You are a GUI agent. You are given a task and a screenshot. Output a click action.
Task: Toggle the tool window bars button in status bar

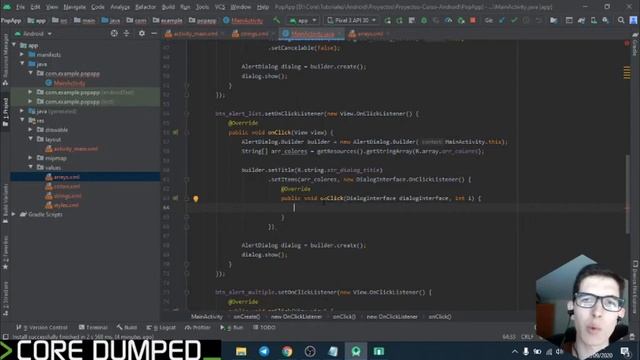(5, 337)
